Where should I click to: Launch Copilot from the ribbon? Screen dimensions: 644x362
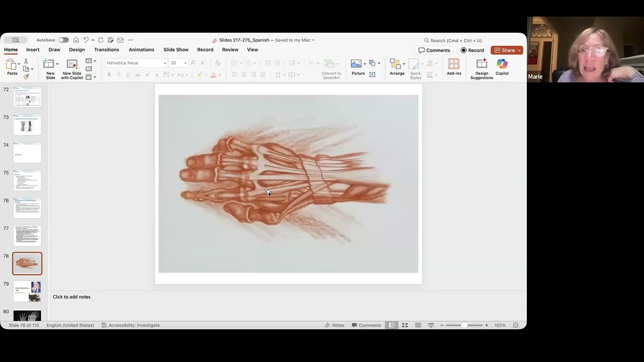[502, 67]
